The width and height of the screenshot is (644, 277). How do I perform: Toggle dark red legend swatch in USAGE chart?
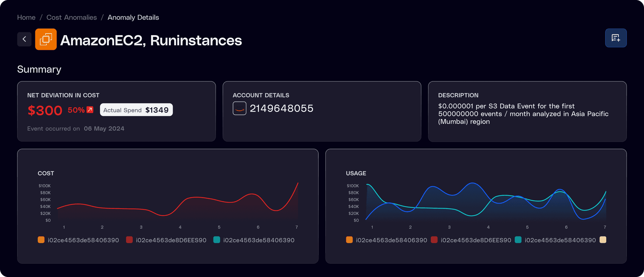click(434, 240)
